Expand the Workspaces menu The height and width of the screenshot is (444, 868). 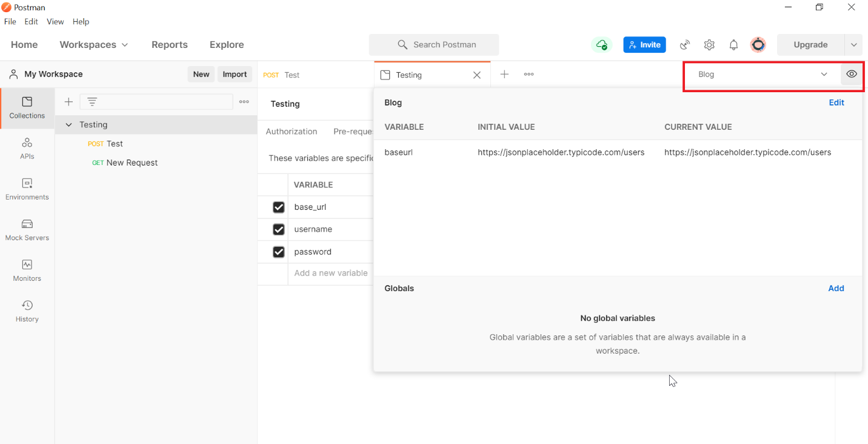click(x=94, y=44)
